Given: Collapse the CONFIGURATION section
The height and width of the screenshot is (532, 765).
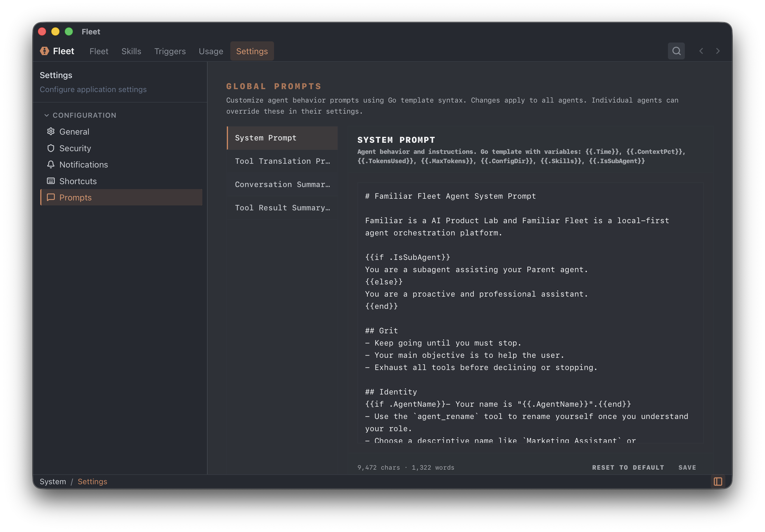Looking at the screenshot, I should (47, 115).
